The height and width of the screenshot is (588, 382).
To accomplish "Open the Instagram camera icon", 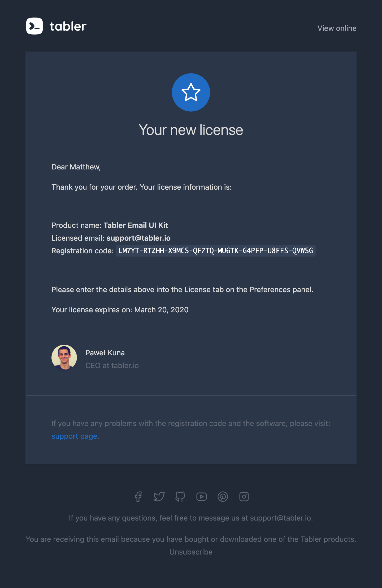I will [x=244, y=497].
